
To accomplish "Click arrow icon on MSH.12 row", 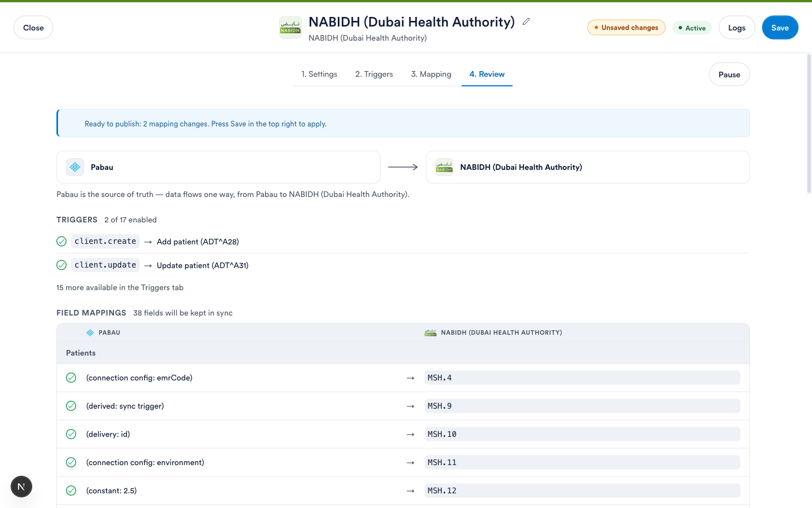I will [x=411, y=491].
